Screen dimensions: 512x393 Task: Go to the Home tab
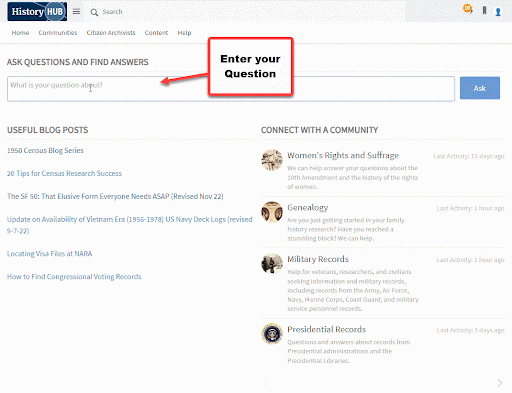tap(20, 33)
